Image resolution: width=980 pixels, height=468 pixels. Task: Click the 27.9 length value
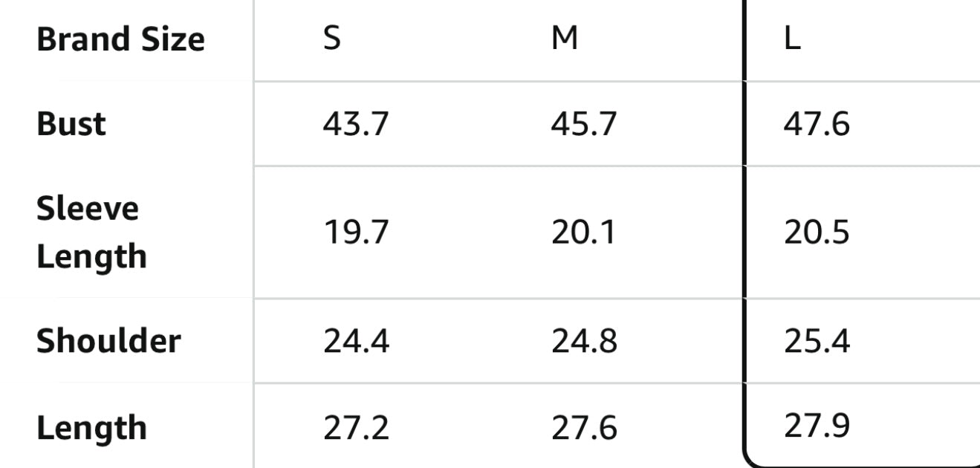pyautogui.click(x=816, y=426)
